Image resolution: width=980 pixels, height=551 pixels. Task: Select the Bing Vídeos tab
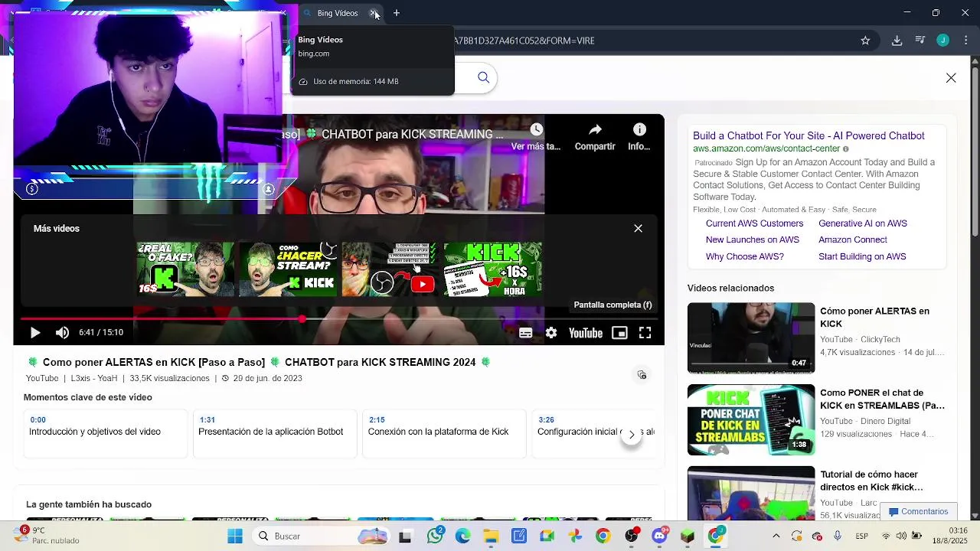tap(337, 13)
